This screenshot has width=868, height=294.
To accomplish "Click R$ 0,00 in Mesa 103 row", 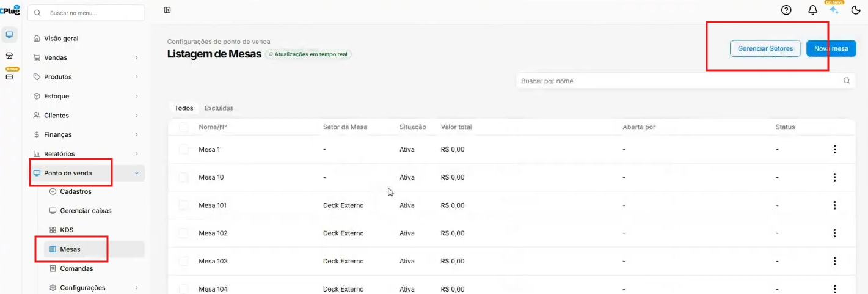I will 453,261.
